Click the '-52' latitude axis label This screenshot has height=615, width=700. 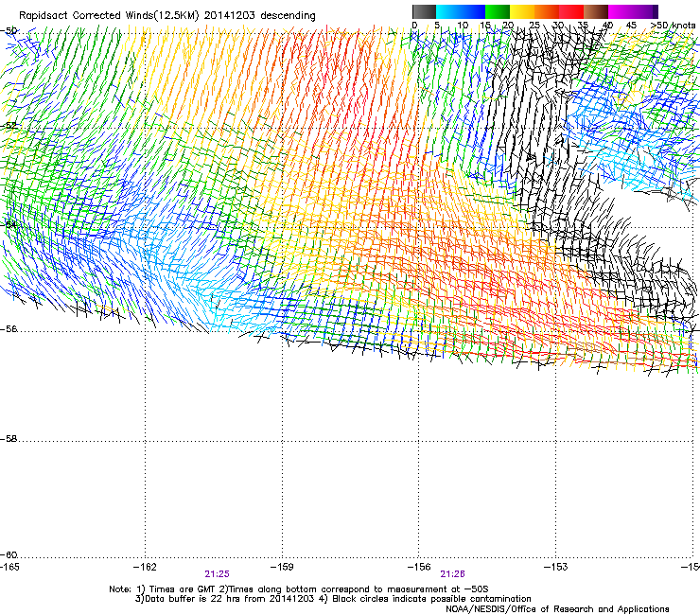(x=9, y=126)
